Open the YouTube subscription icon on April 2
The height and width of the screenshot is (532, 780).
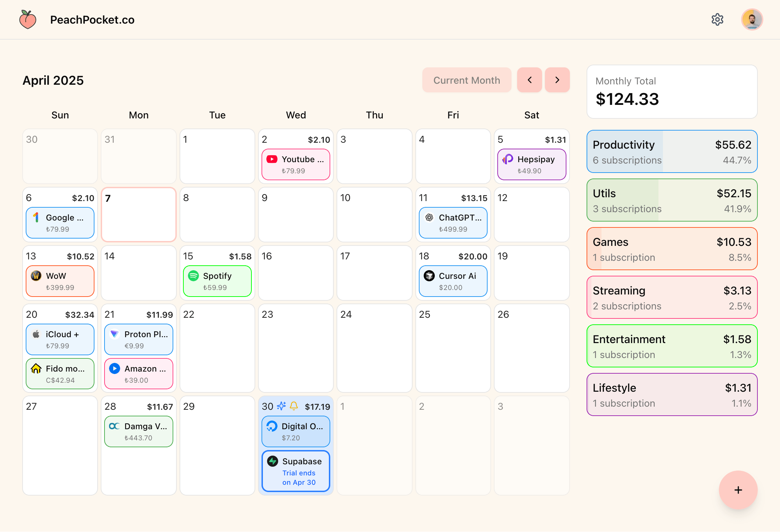click(272, 159)
